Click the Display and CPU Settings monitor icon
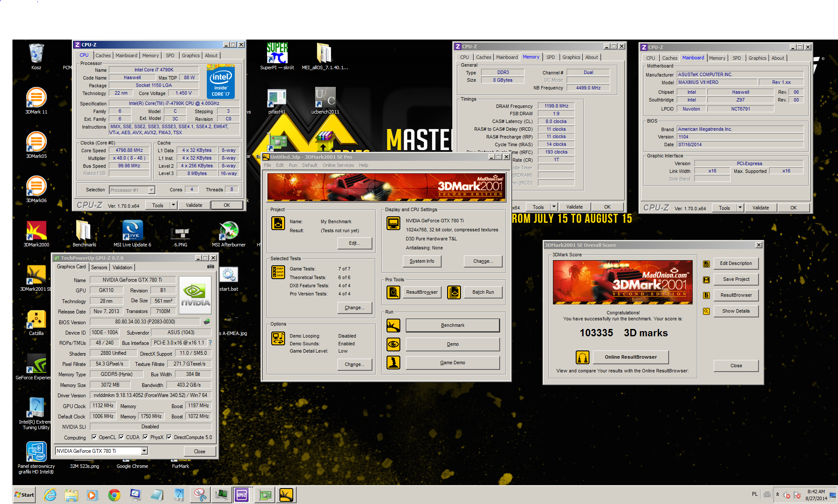 (x=393, y=223)
